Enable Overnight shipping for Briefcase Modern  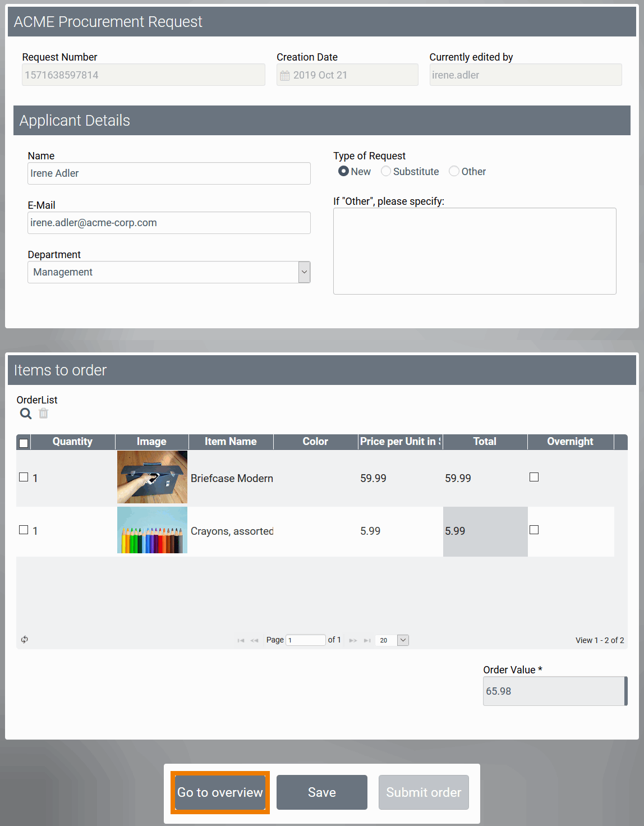point(533,476)
